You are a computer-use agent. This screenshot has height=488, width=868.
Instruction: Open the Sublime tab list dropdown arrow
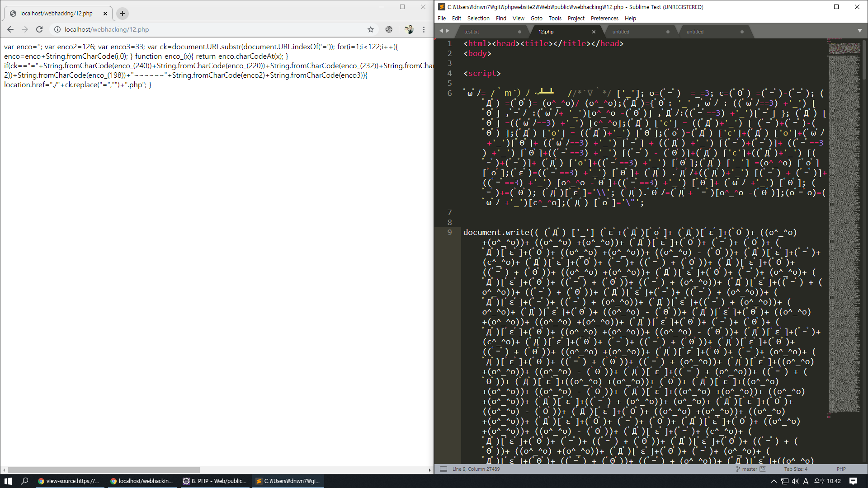point(859,31)
